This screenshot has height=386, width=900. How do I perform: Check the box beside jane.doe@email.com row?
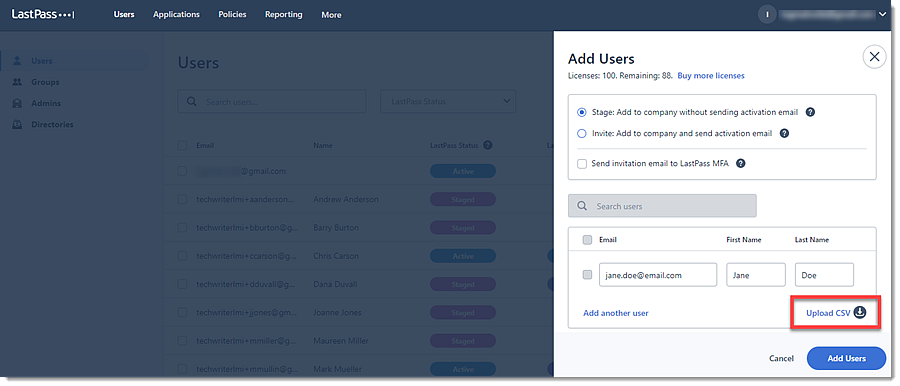point(587,275)
